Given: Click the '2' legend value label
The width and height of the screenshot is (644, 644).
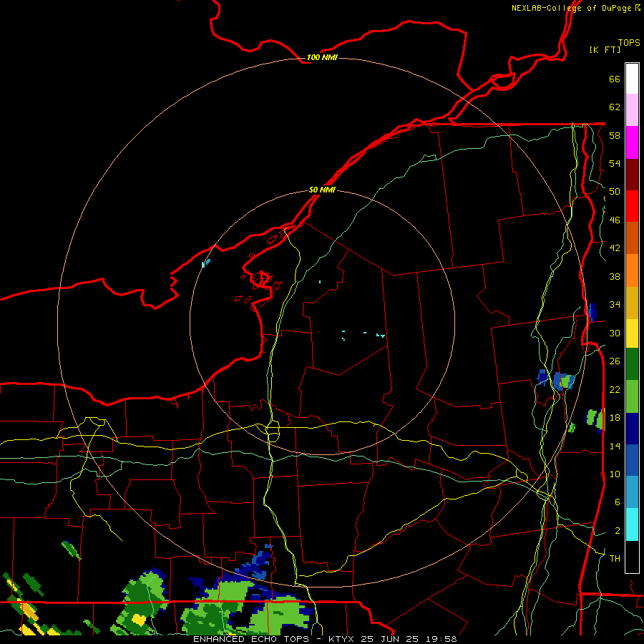Looking at the screenshot, I should [618, 531].
